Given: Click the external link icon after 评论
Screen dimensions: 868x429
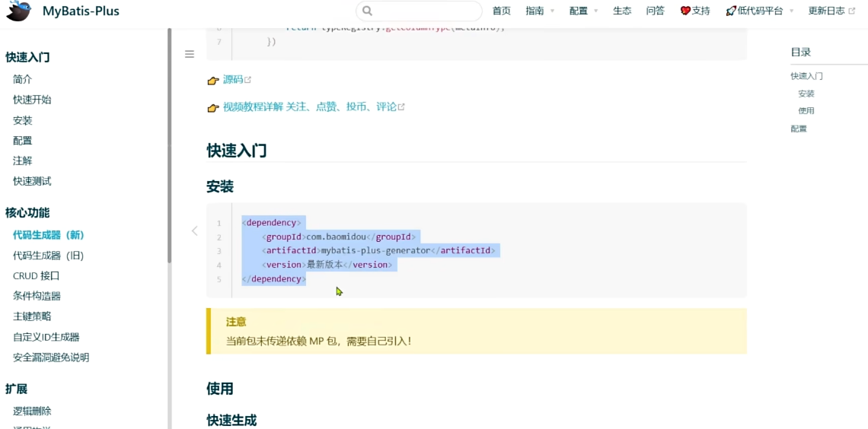Looking at the screenshot, I should point(401,106).
